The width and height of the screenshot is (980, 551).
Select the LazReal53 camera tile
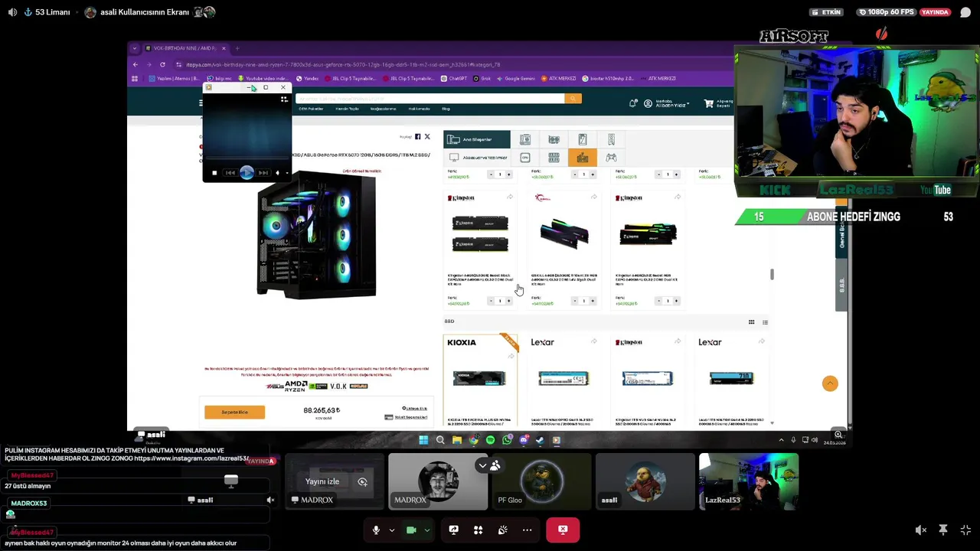(x=749, y=481)
